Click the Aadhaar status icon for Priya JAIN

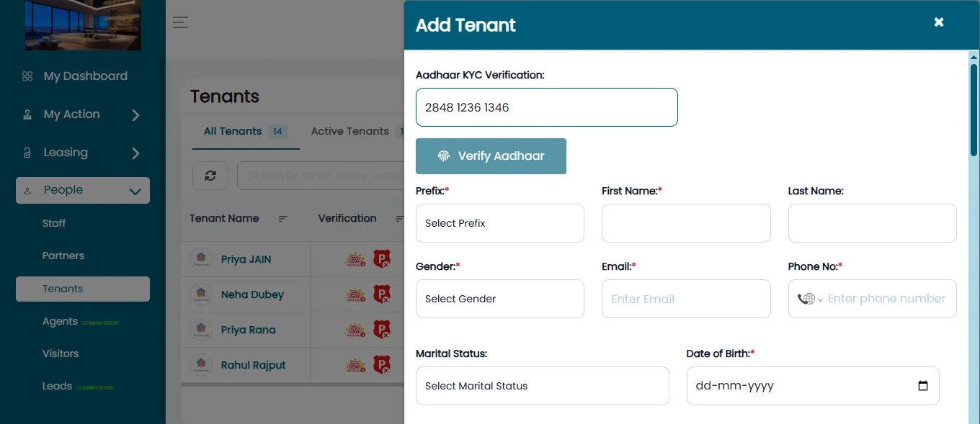tap(356, 259)
